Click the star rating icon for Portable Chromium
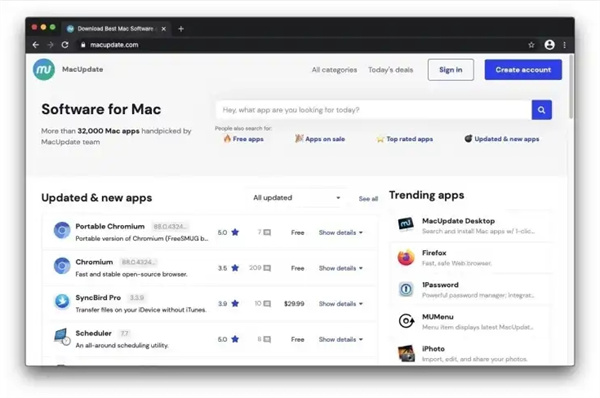The image size is (600, 398). pyautogui.click(x=235, y=232)
